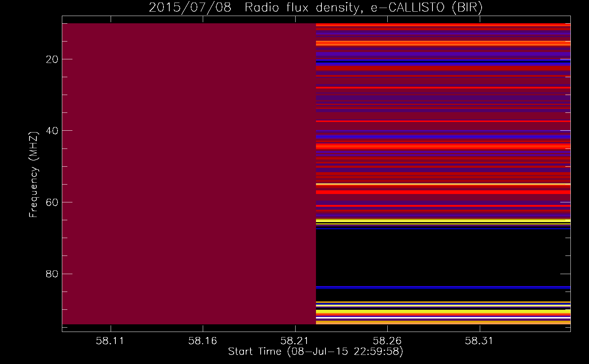Image resolution: width=589 pixels, height=364 pixels.
Task: Click the 80 frequency tick label
Action: pyautogui.click(x=52, y=274)
